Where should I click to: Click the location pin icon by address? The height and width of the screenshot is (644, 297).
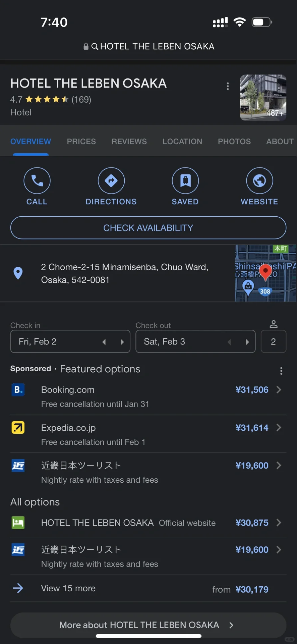[x=18, y=273]
